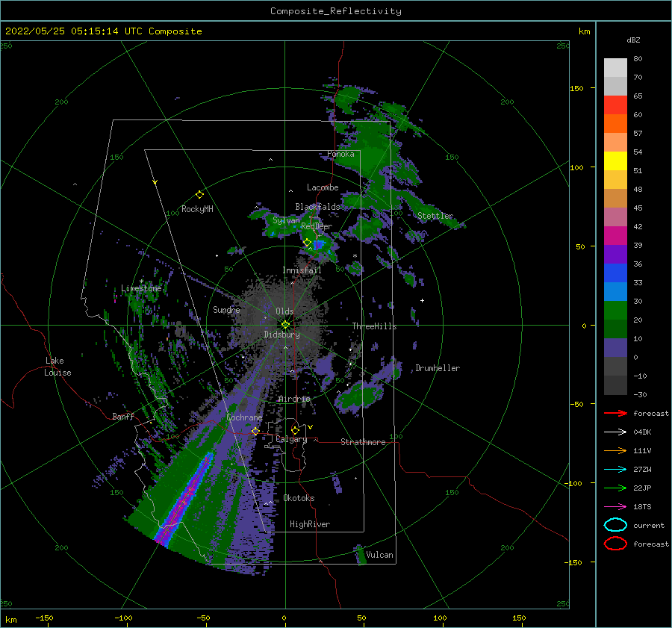The height and width of the screenshot is (628, 672).
Task: Click the Banff label
Action: (123, 416)
